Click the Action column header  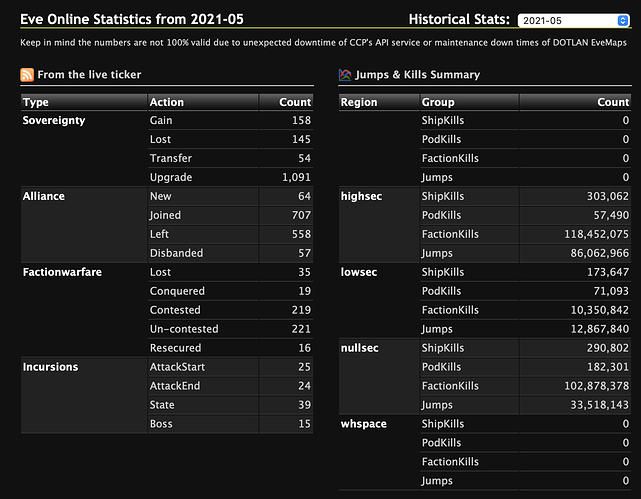203,102
